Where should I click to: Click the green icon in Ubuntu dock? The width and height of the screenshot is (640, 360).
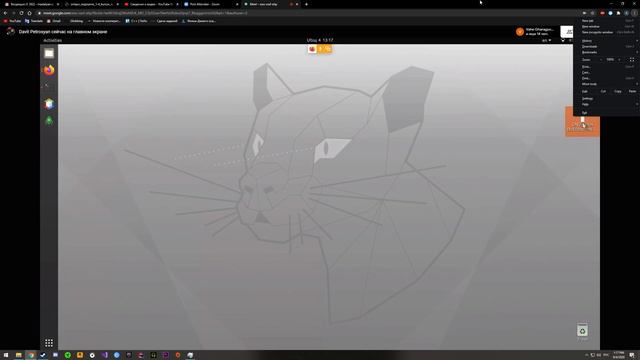pyautogui.click(x=49, y=120)
